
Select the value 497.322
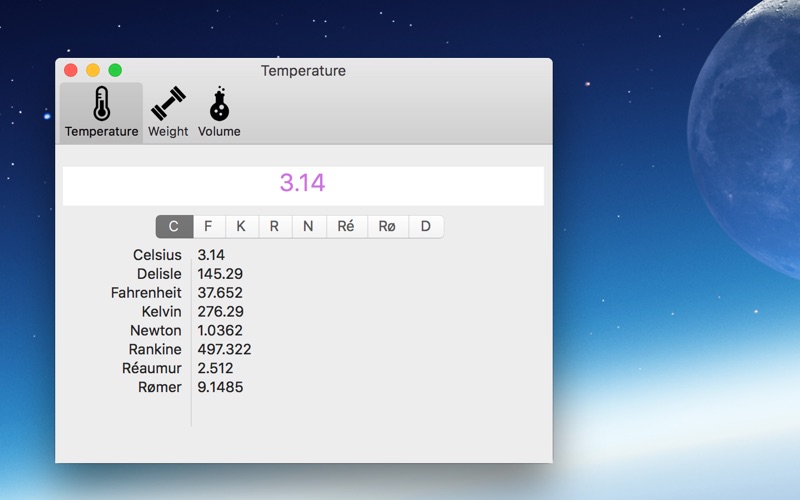point(224,349)
